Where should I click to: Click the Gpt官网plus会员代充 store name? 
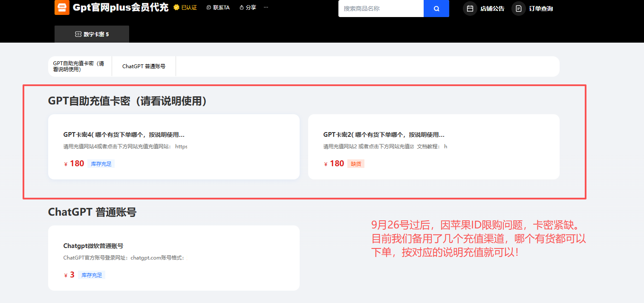121,8
